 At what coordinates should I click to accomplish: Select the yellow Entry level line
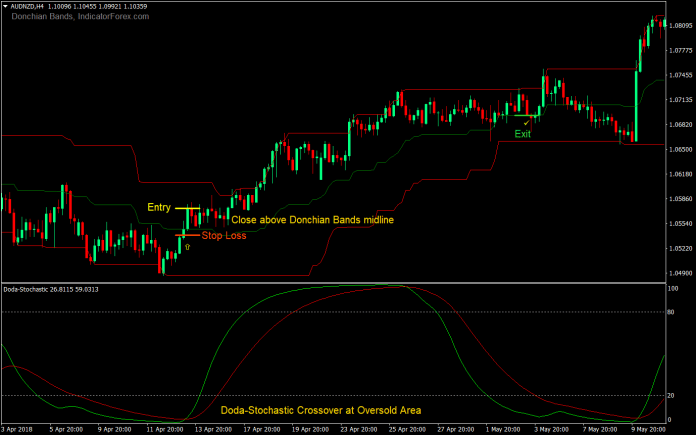(188, 208)
